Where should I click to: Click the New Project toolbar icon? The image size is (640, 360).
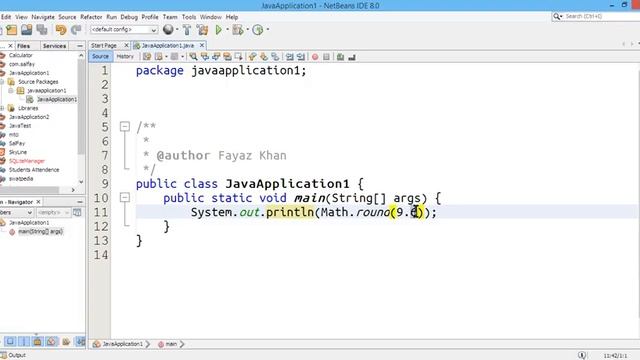[12, 30]
